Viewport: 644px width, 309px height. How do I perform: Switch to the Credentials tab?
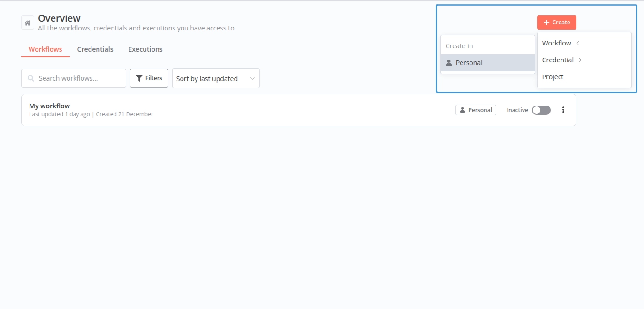(x=95, y=49)
